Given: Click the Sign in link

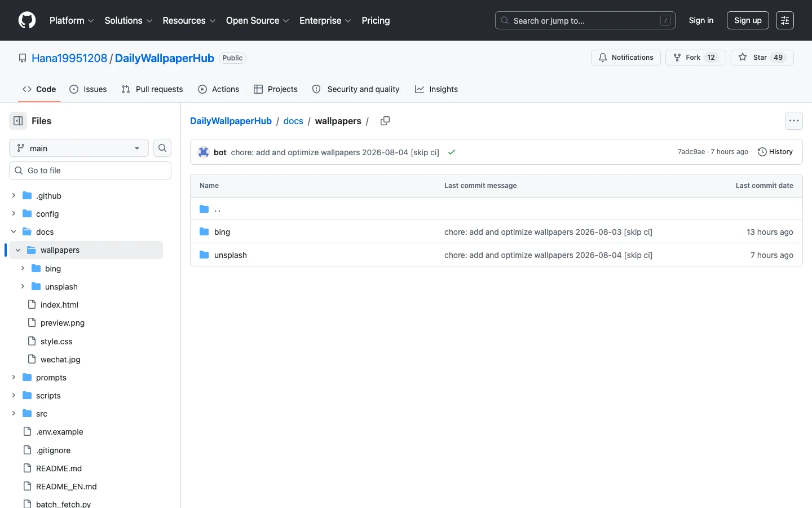Looking at the screenshot, I should (x=701, y=20).
